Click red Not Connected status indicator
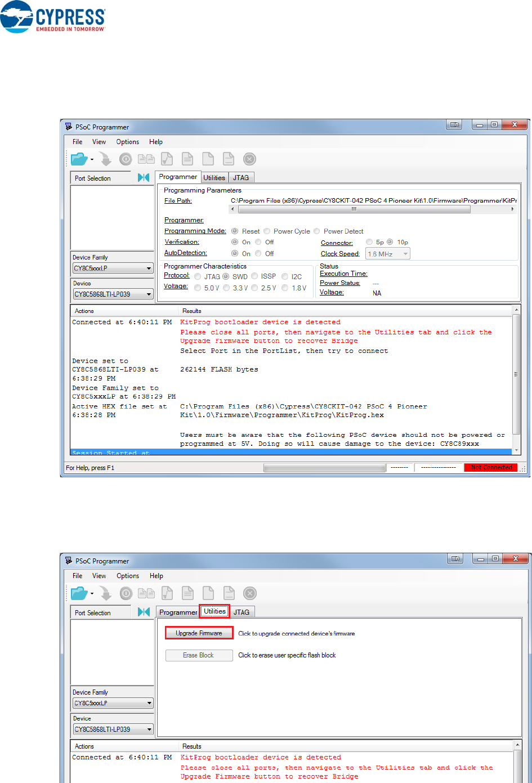The width and height of the screenshot is (532, 783). coord(491,467)
